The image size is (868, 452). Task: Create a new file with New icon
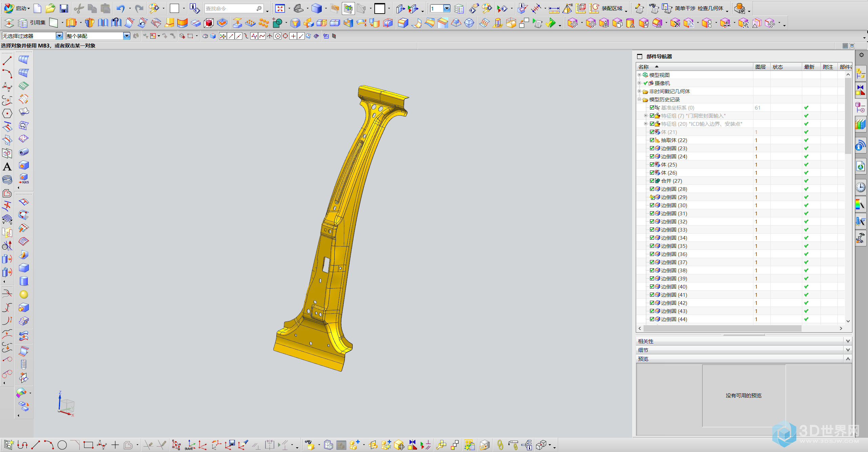(38, 8)
